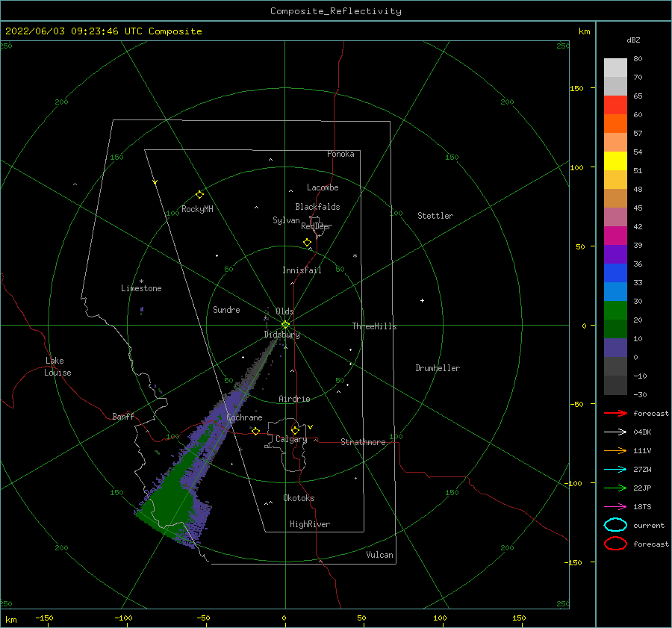The image size is (672, 628).
Task: Select the cyan 27ZW arrow icon
Action: 615,470
